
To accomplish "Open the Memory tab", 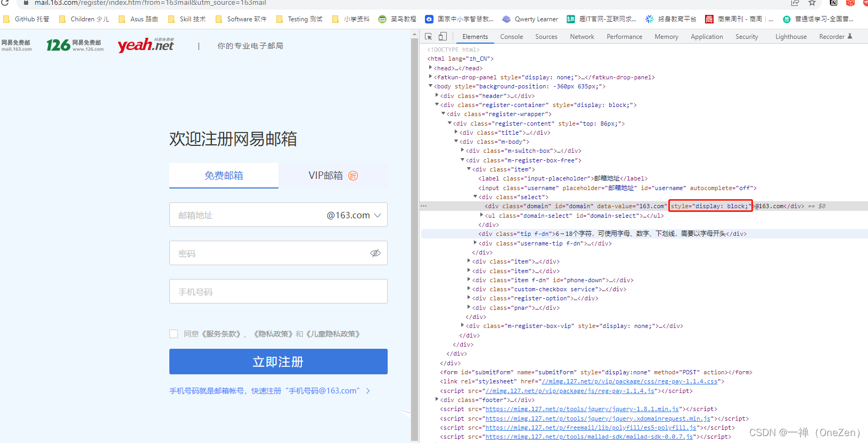I will pyautogui.click(x=667, y=37).
